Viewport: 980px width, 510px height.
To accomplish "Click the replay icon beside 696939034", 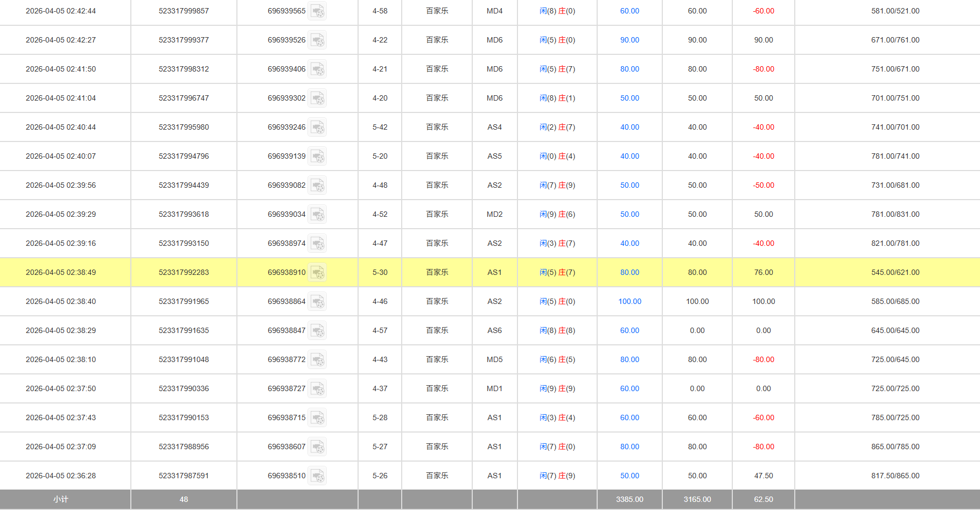I will pyautogui.click(x=317, y=215).
